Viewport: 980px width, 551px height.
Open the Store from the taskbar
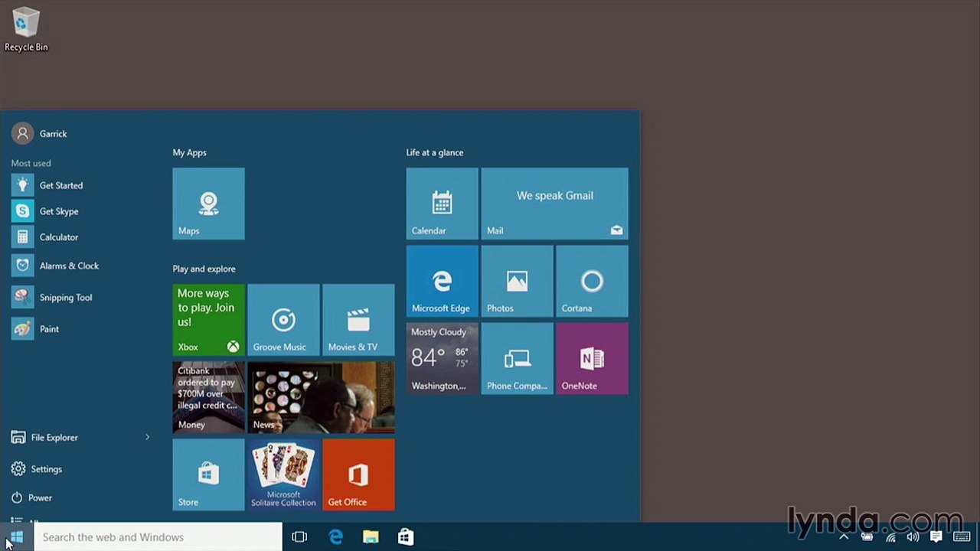(x=406, y=537)
